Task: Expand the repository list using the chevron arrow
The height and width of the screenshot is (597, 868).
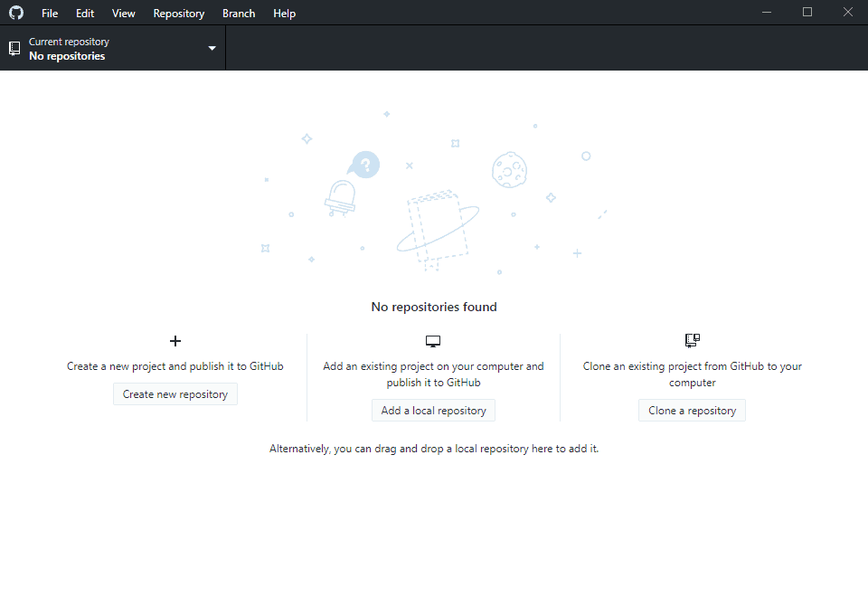Action: 211,48
